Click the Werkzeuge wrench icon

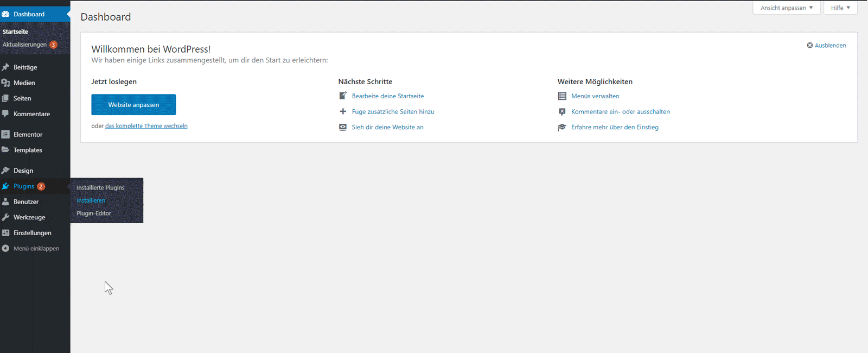point(5,217)
